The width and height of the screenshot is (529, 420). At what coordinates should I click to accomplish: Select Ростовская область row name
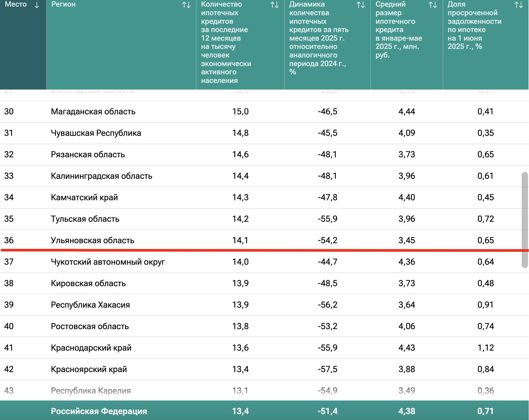click(90, 326)
